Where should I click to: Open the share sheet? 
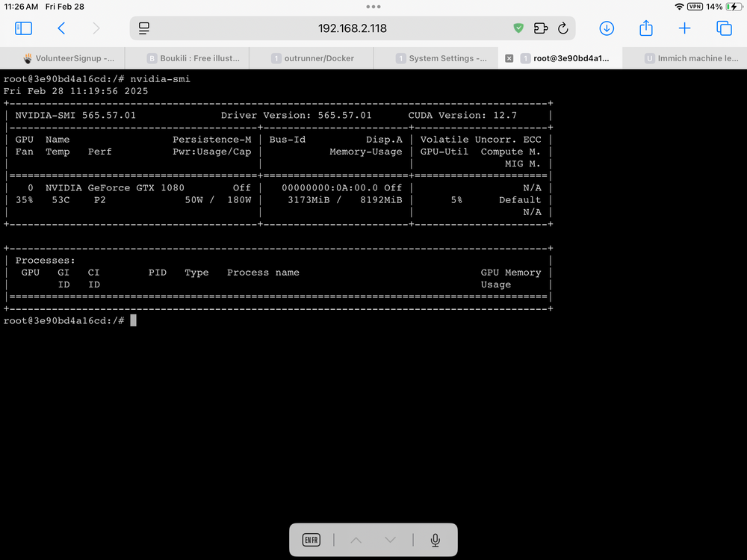coord(646,28)
